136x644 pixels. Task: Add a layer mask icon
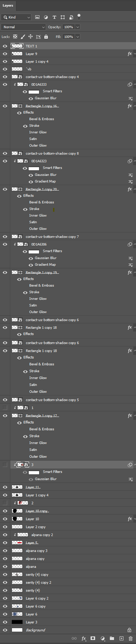93,638
